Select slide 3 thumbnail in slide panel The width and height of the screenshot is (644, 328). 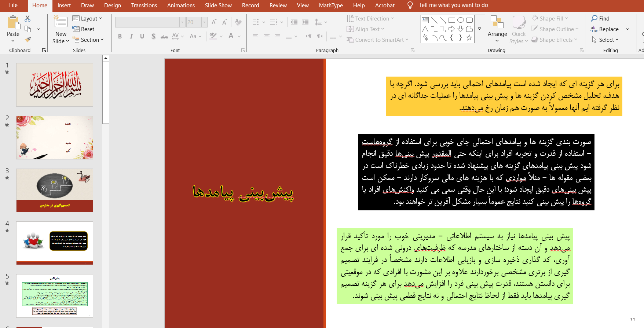coord(55,190)
